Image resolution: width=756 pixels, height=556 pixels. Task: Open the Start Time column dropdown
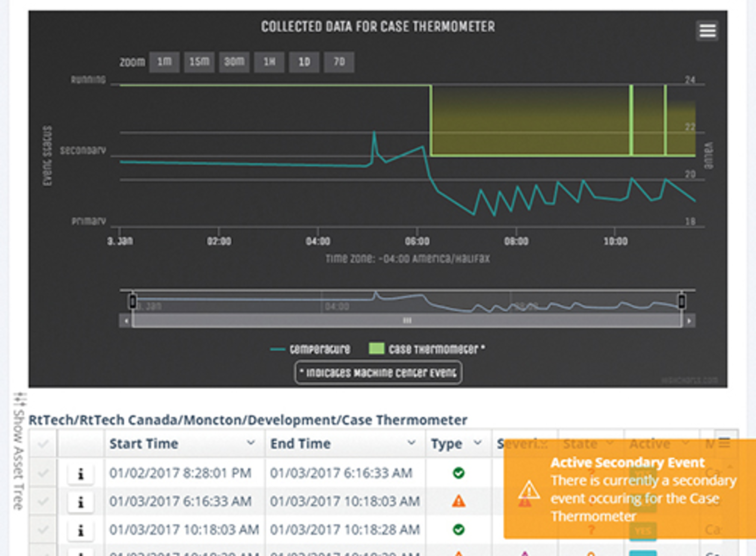251,443
